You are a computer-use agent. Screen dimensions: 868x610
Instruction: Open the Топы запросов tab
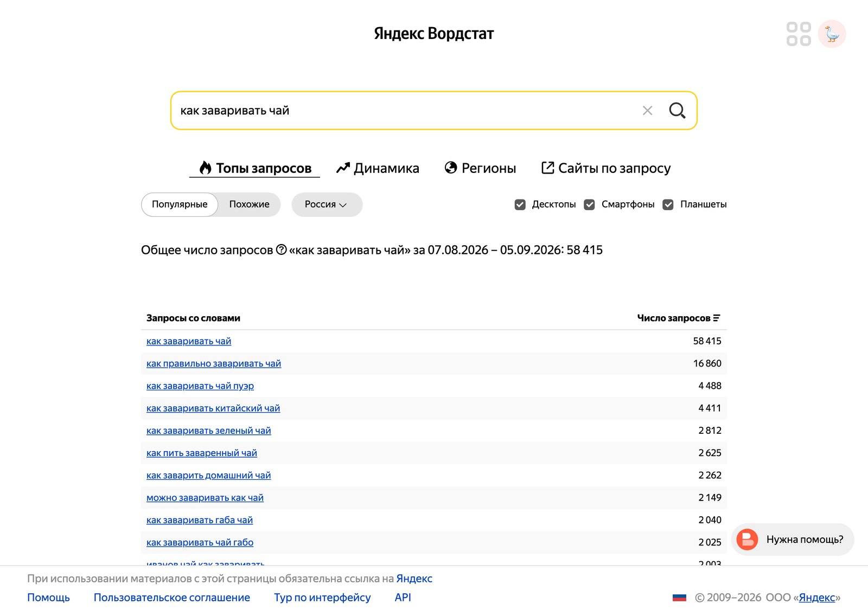point(255,168)
